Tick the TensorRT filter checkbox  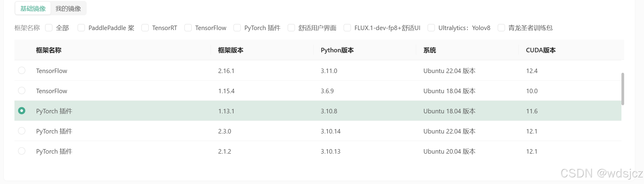[145, 28]
